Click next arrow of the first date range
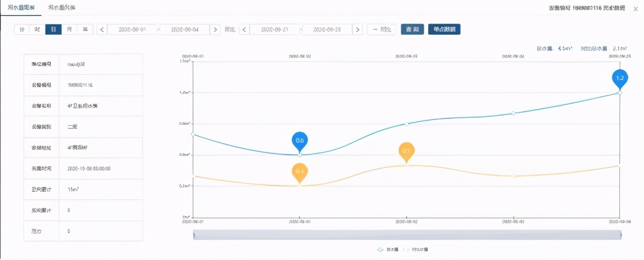Image resolution: width=644 pixels, height=260 pixels. (x=215, y=29)
